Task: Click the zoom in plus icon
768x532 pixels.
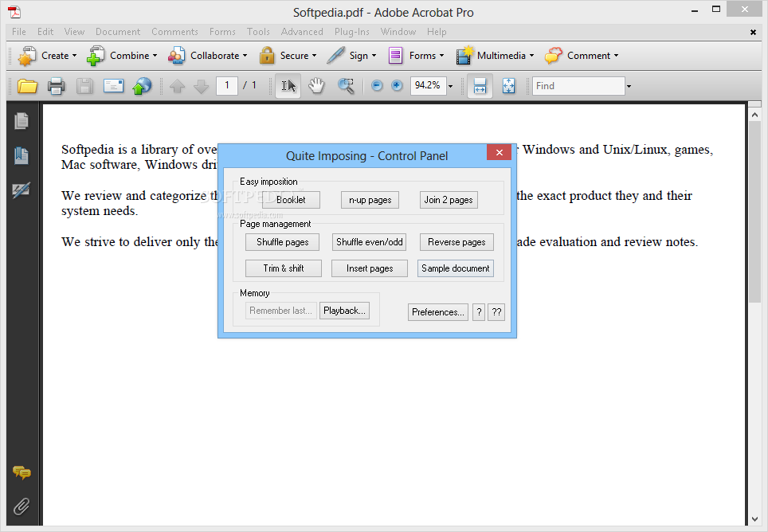Action: coord(397,86)
